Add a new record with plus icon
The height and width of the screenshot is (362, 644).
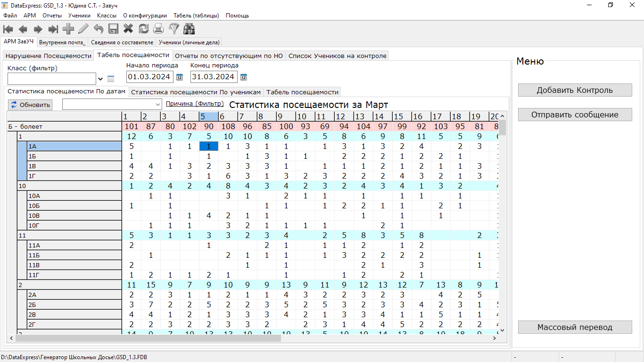68,29
